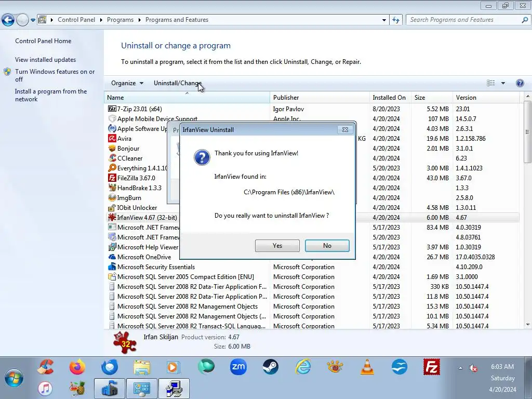Open Turn Windows features on or off
The width and height of the screenshot is (532, 399).
pyautogui.click(x=55, y=75)
